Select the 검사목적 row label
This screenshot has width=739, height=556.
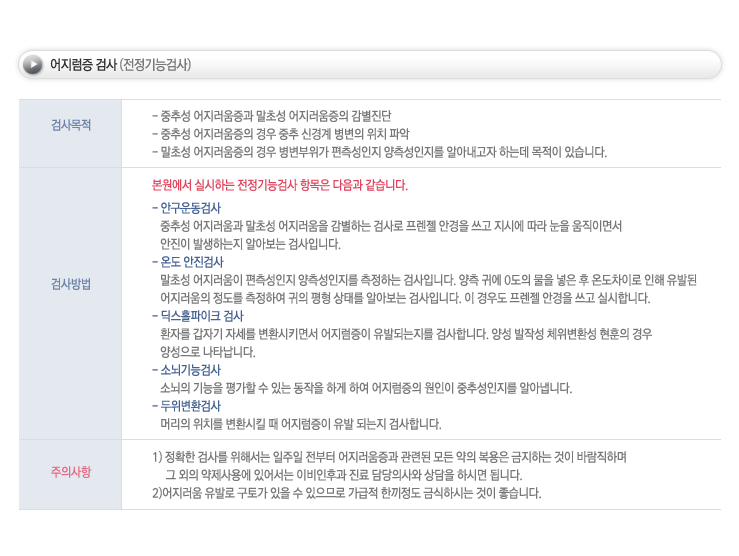point(71,125)
